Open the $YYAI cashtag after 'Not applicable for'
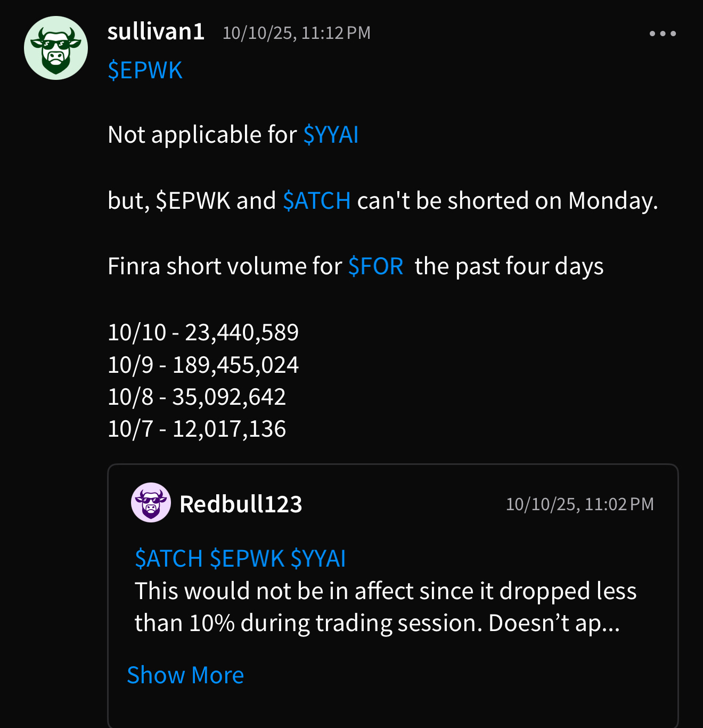 (331, 135)
